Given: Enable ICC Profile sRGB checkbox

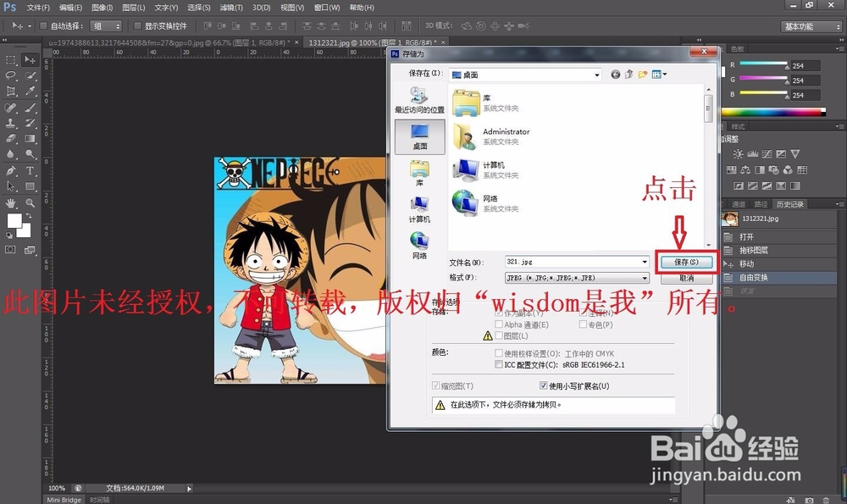Looking at the screenshot, I should [499, 364].
